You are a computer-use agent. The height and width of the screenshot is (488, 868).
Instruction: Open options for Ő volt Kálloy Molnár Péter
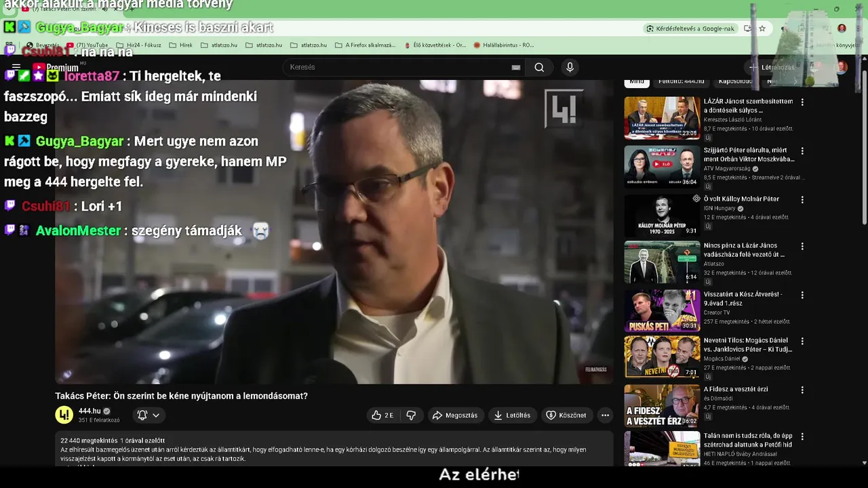(x=802, y=199)
